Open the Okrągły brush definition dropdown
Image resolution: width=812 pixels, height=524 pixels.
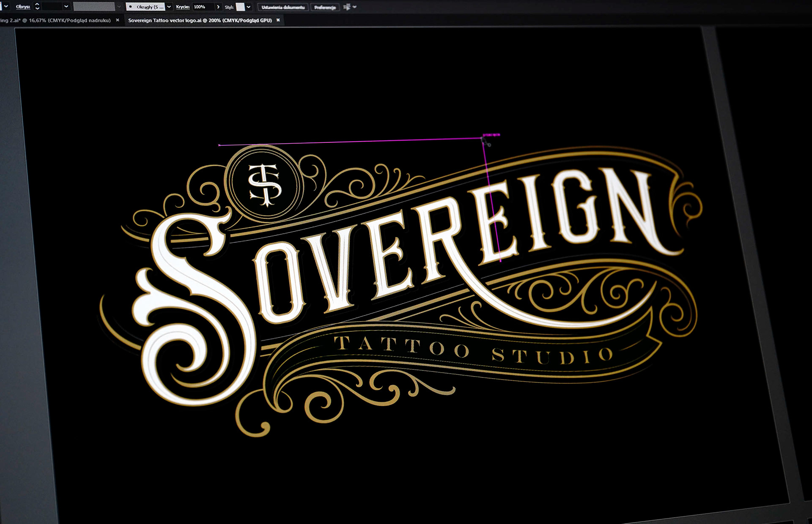169,7
